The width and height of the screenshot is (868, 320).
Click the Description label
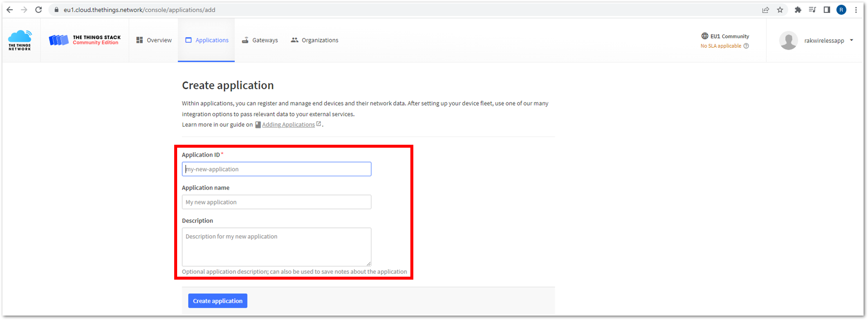197,221
